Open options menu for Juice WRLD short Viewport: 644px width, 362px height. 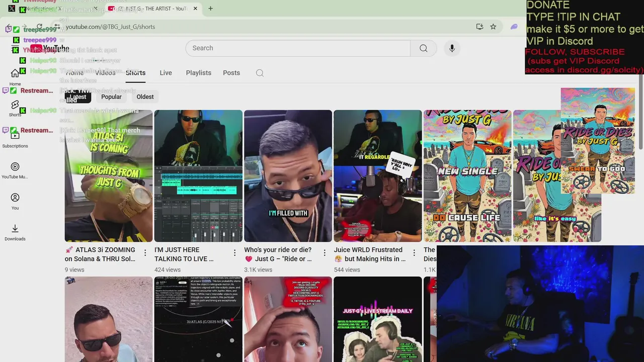click(x=414, y=253)
